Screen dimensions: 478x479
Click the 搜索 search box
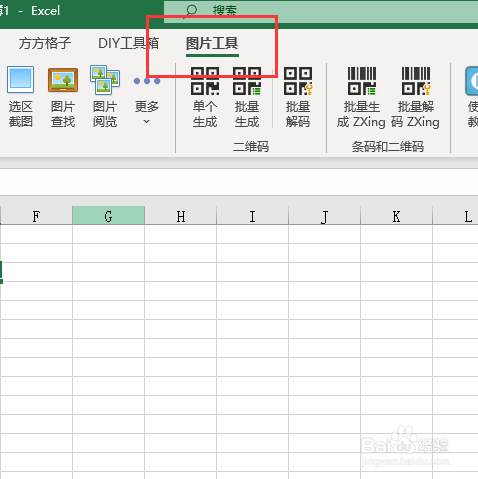(321, 11)
